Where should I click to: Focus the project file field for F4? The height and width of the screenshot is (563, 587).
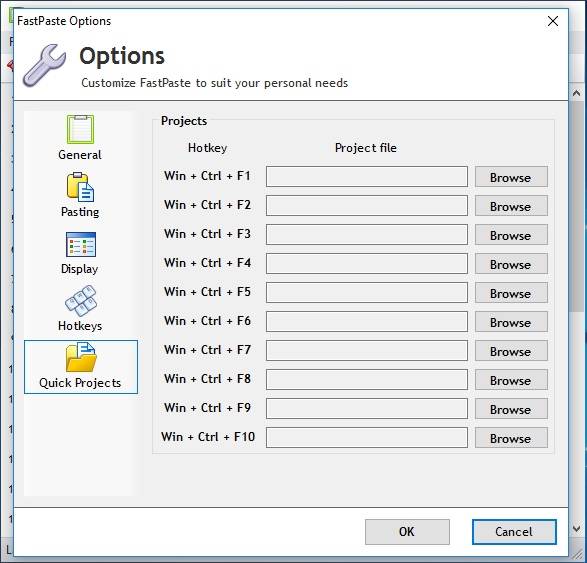pos(367,264)
